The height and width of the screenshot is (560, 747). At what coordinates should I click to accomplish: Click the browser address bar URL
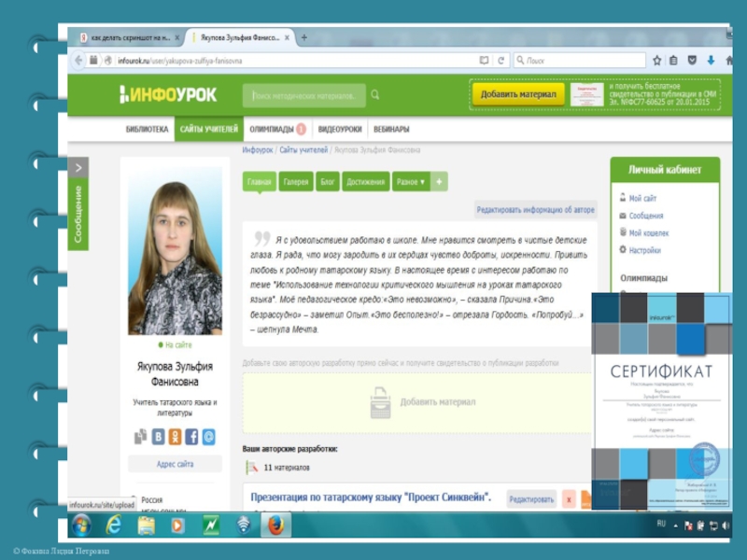180,61
